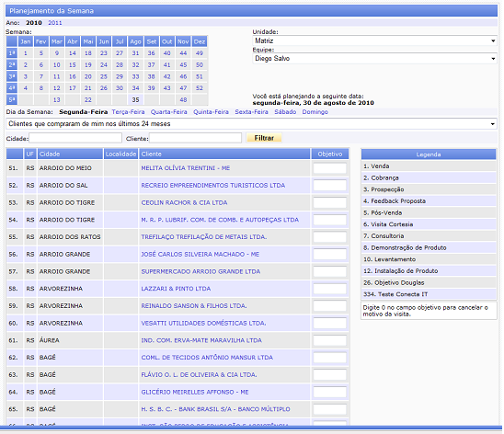Choose week 27 in the Jul column

(120, 53)
